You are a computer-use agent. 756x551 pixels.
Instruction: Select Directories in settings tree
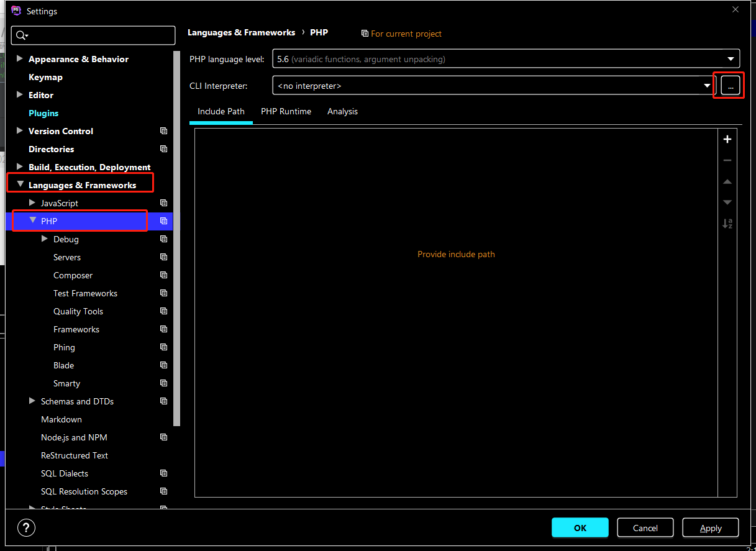(51, 149)
